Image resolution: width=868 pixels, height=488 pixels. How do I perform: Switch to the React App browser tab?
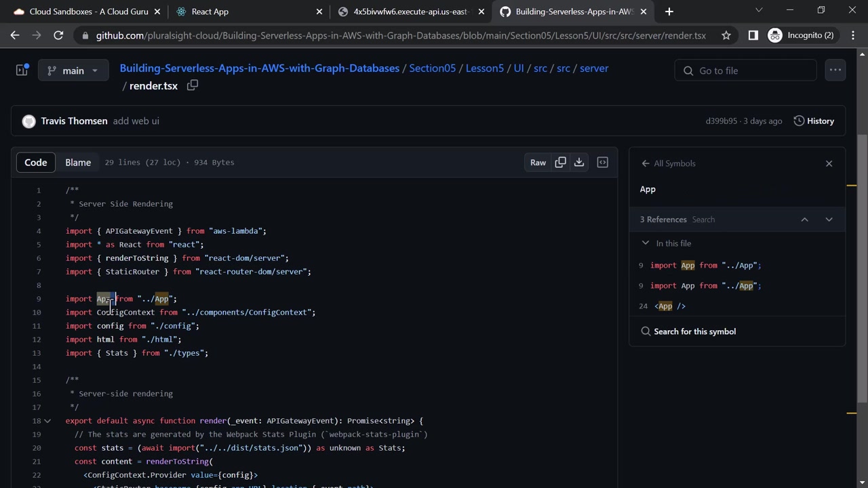tap(210, 12)
